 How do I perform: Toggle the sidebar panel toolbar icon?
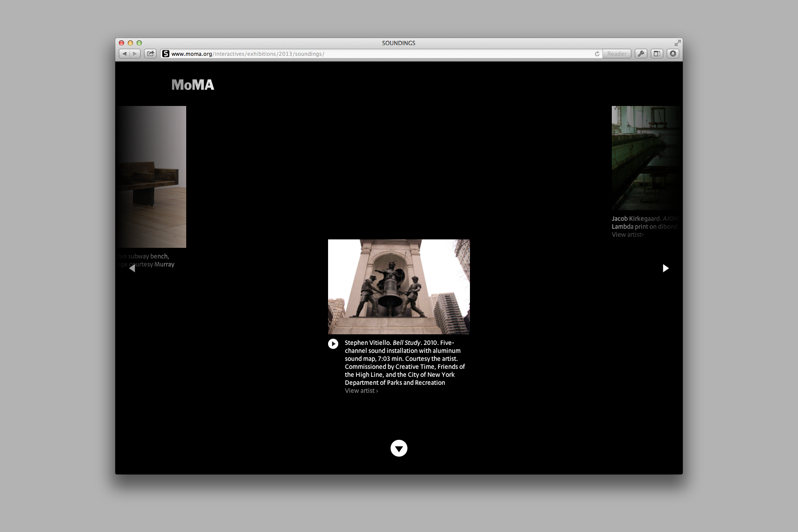[x=657, y=54]
